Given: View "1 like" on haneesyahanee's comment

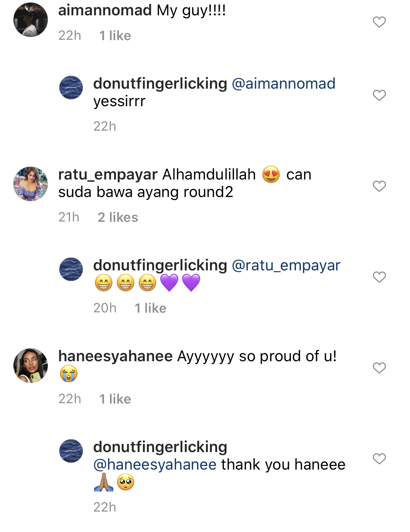Looking at the screenshot, I should [x=115, y=399].
